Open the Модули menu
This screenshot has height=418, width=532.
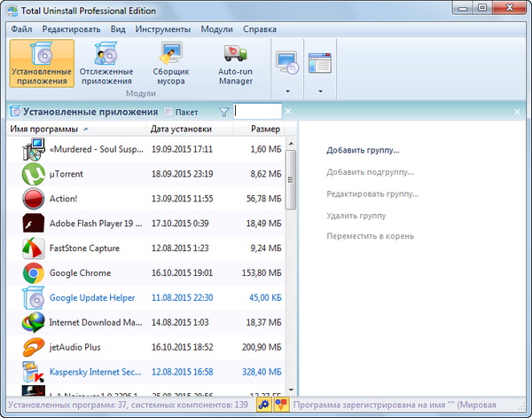click(x=216, y=28)
